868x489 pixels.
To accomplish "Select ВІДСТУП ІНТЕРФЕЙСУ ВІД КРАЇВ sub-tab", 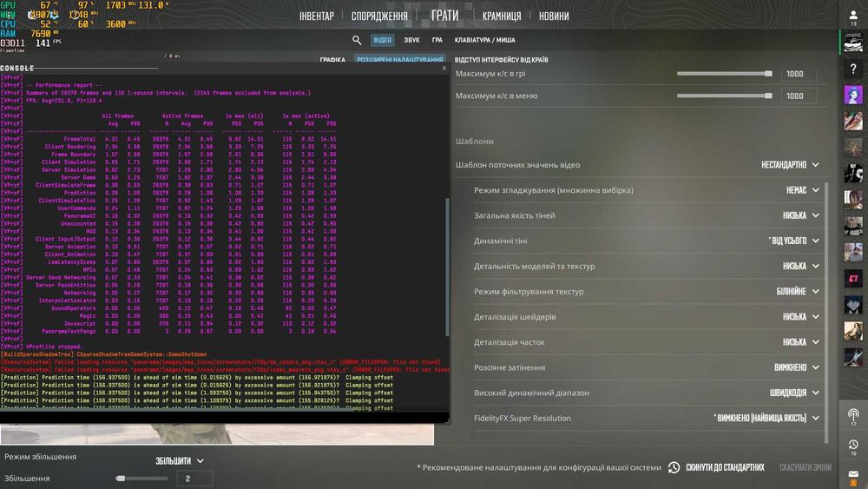I will [501, 60].
